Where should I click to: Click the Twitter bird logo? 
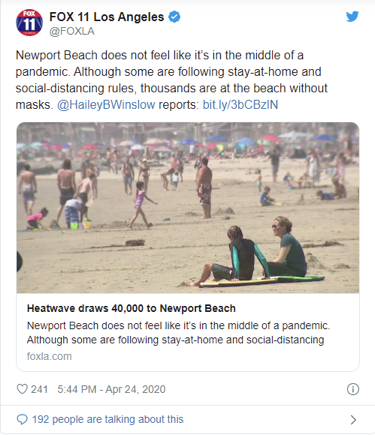click(x=352, y=16)
